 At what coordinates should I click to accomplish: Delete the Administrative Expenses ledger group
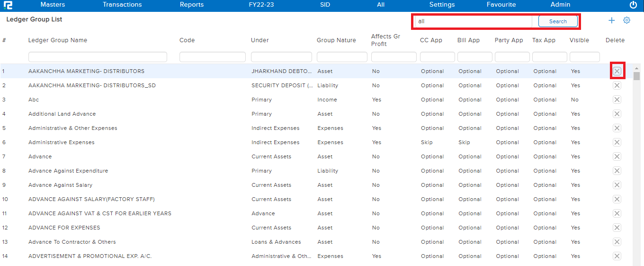tap(617, 142)
